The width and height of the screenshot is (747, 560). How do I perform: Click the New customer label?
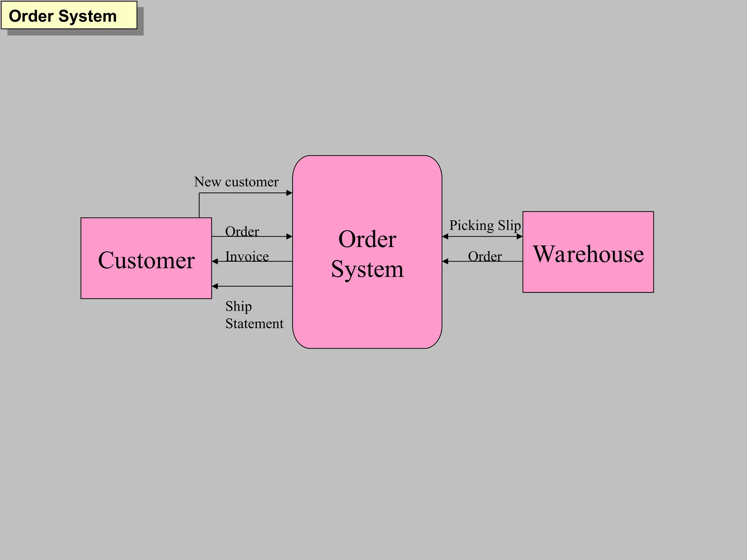coord(236,182)
